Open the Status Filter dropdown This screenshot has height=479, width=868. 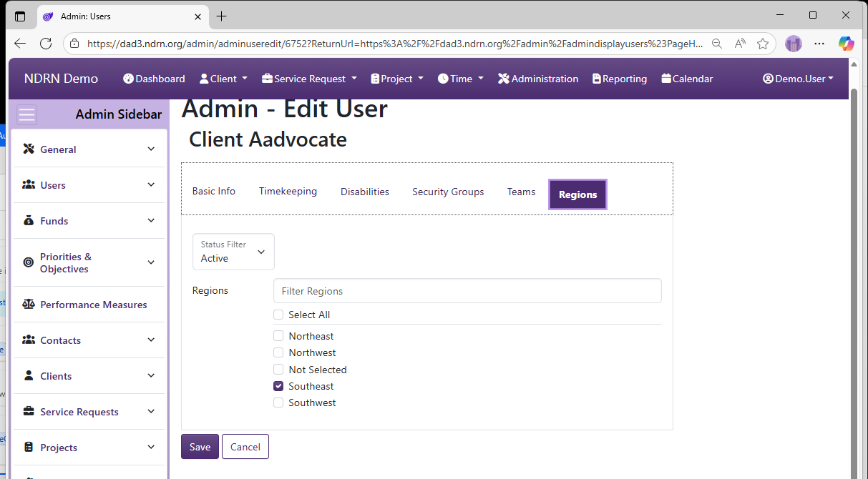click(233, 252)
